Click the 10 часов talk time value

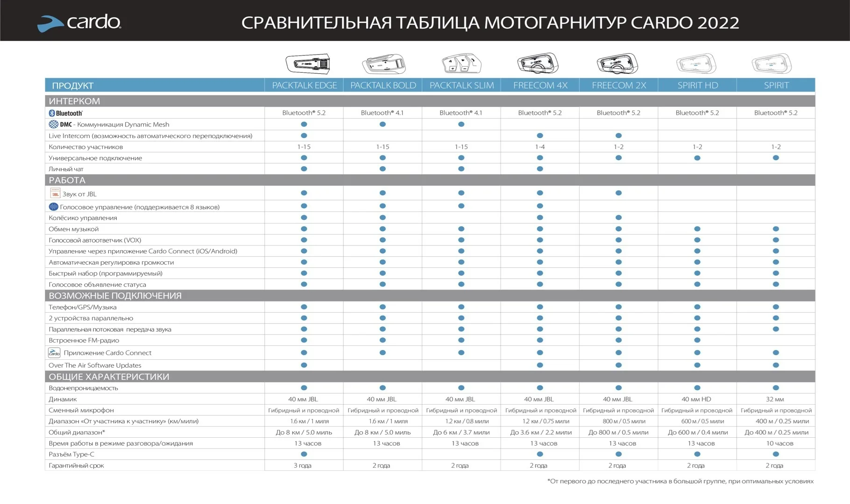(779, 443)
